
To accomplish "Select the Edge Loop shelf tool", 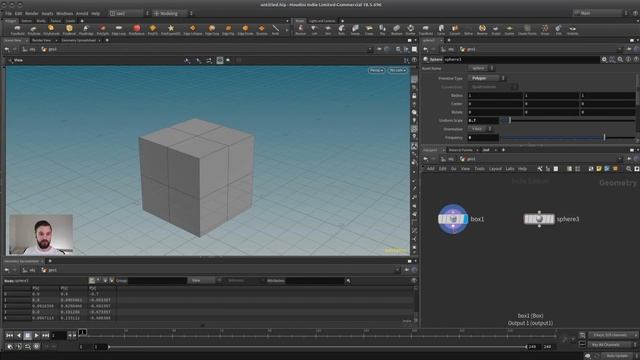I will pos(119,29).
